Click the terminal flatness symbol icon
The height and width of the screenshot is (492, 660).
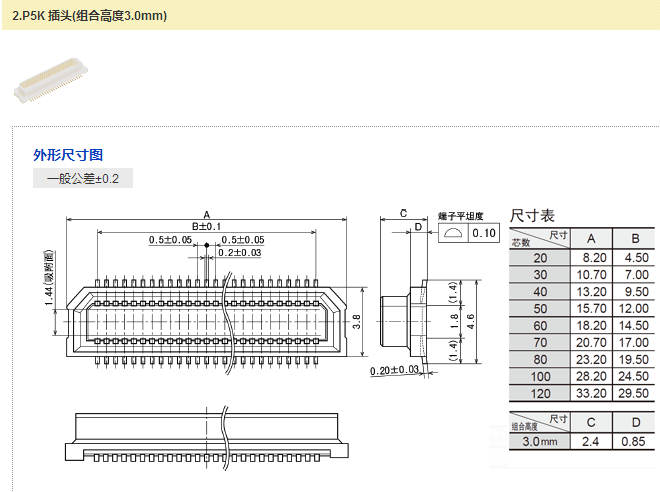[x=454, y=233]
